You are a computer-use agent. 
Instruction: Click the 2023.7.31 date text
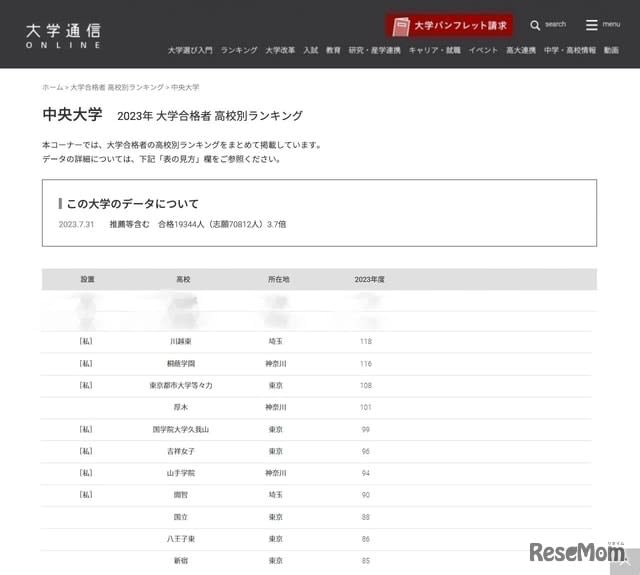76,224
